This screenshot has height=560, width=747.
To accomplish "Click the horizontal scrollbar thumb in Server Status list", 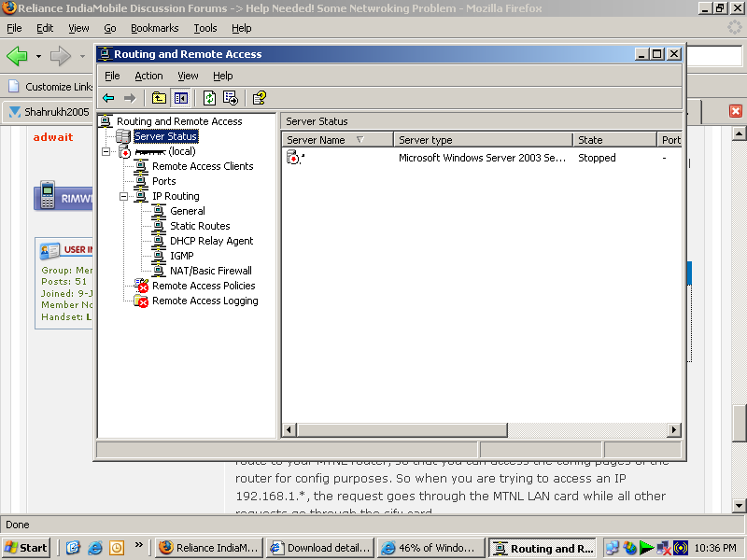I will pos(402,430).
